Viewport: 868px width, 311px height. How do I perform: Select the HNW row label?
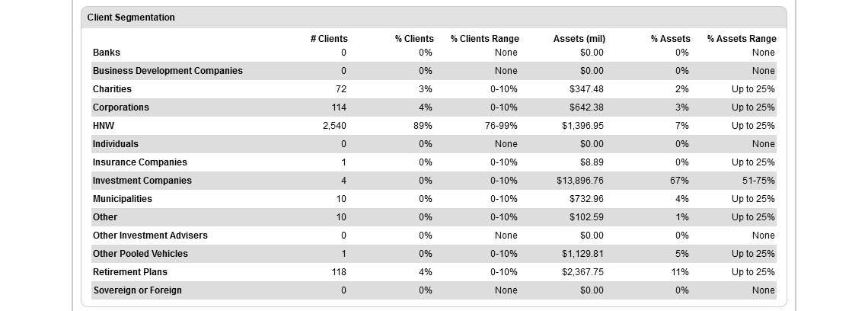tap(104, 126)
